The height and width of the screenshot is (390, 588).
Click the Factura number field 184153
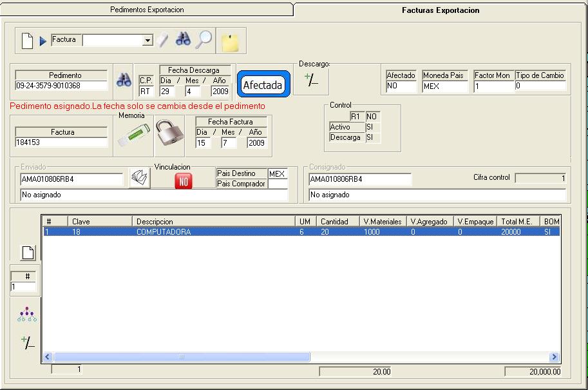[61, 142]
